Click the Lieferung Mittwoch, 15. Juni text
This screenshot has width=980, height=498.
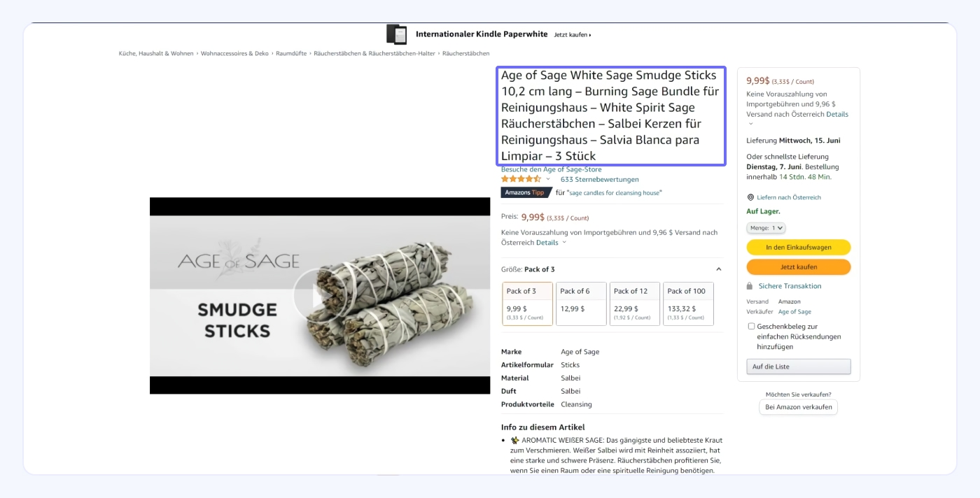pos(793,141)
